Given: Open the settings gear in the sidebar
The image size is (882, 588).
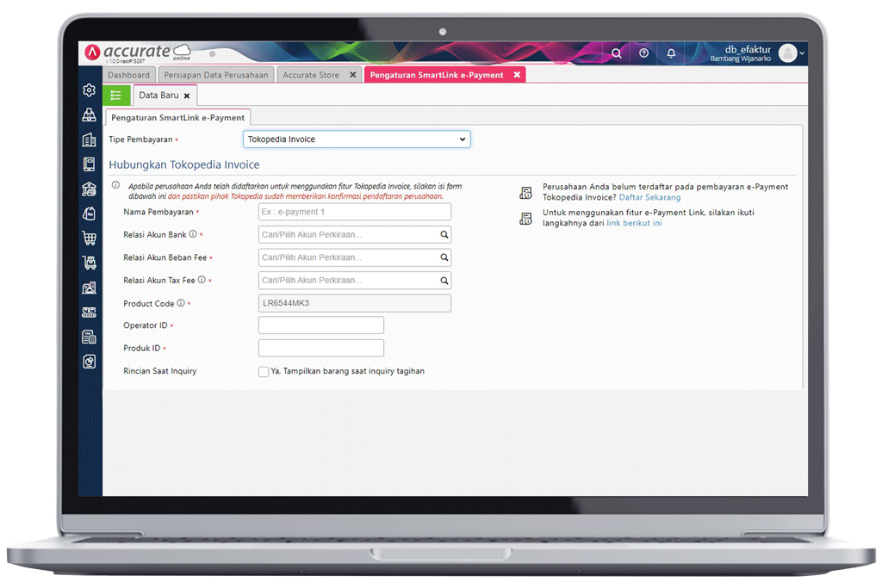Looking at the screenshot, I should click(89, 90).
